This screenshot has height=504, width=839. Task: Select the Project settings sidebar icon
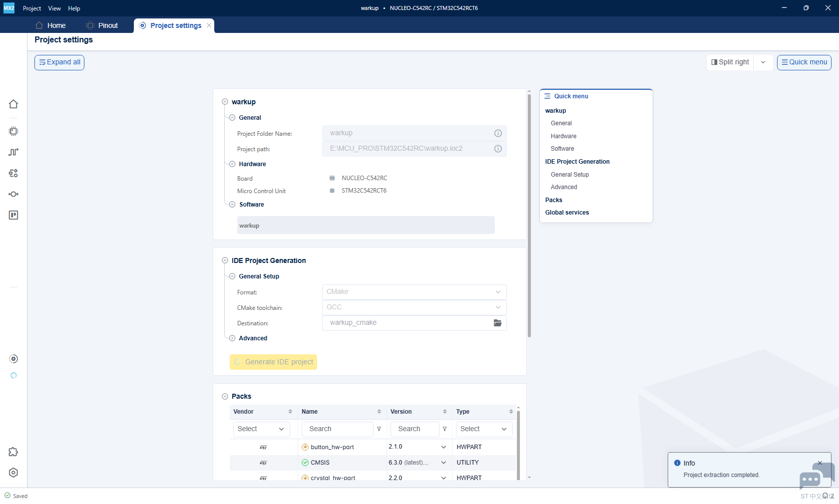[x=13, y=359]
